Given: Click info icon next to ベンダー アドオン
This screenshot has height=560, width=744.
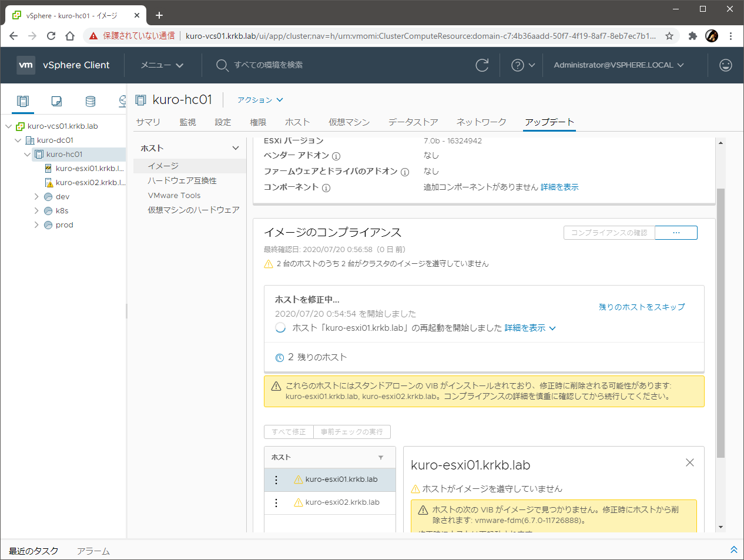Looking at the screenshot, I should coord(336,156).
